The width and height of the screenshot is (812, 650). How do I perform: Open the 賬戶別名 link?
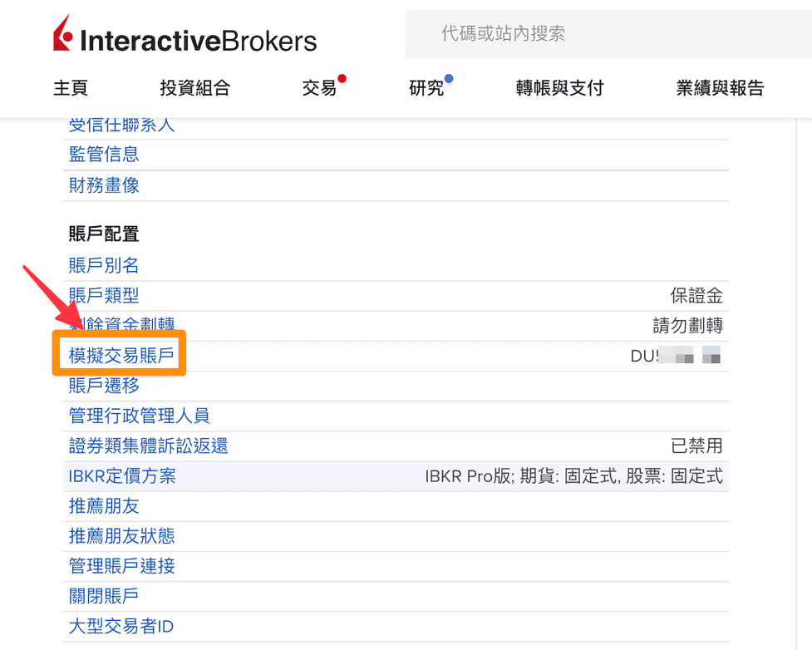(x=103, y=264)
